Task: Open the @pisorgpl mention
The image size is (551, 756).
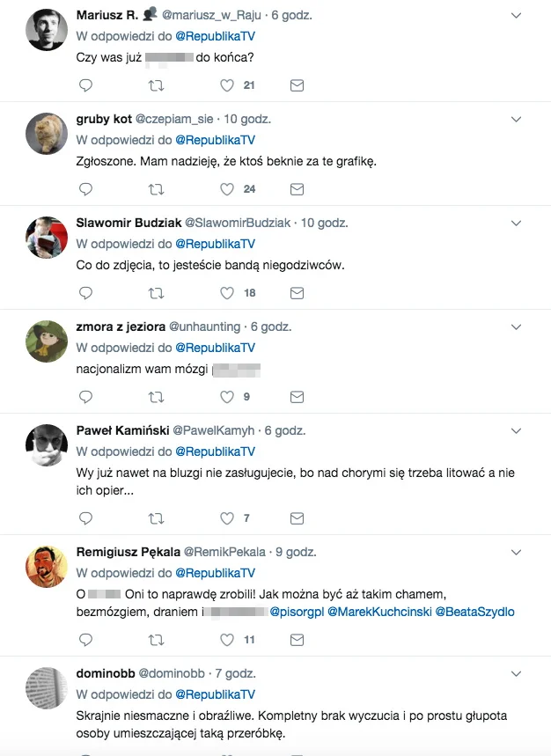Action: click(297, 612)
